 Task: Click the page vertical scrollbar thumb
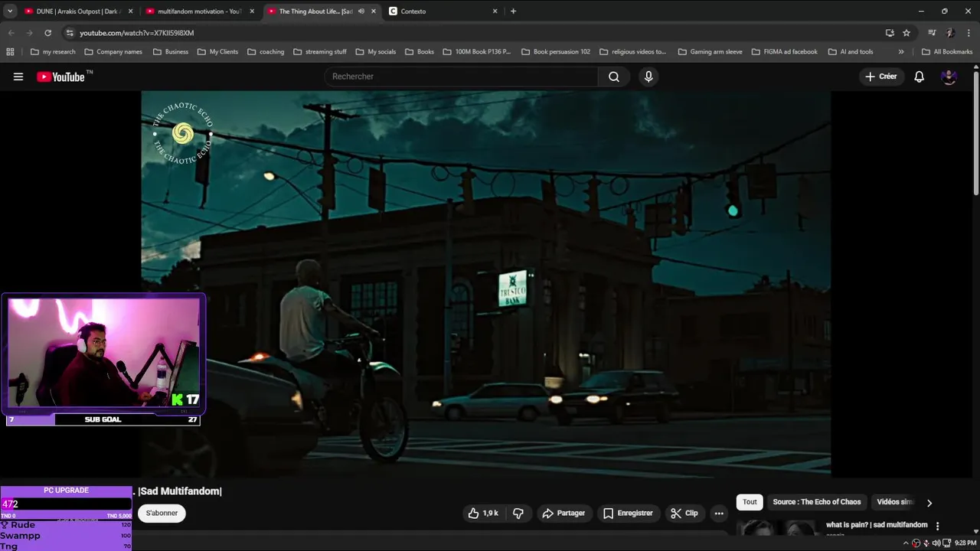pos(976,134)
